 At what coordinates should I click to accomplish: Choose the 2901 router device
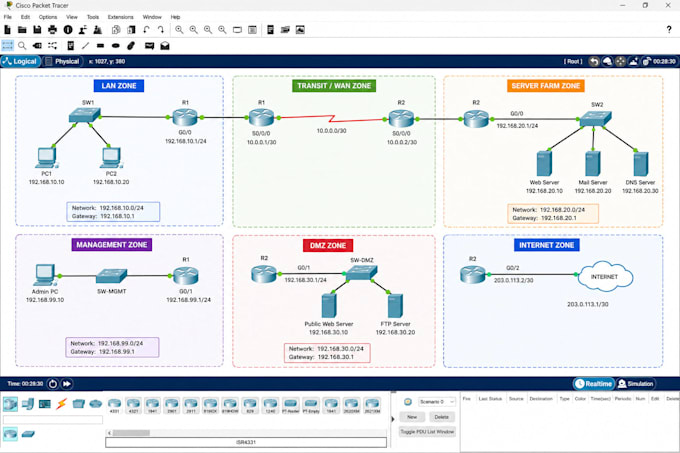pos(172,406)
